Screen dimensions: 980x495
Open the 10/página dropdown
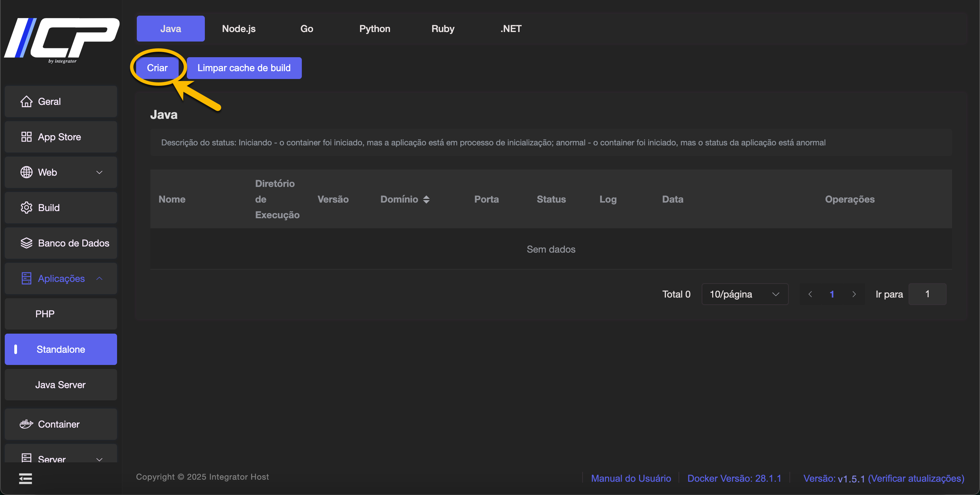pyautogui.click(x=745, y=294)
